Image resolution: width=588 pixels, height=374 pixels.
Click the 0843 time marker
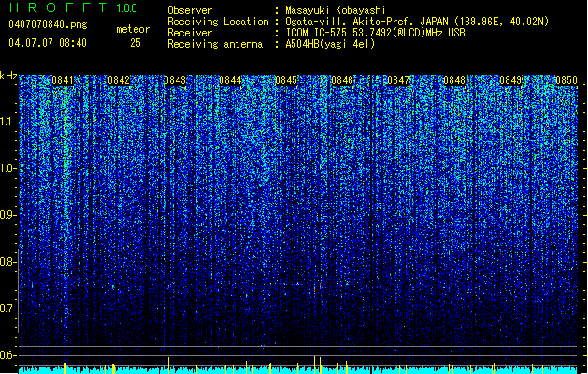coord(175,80)
